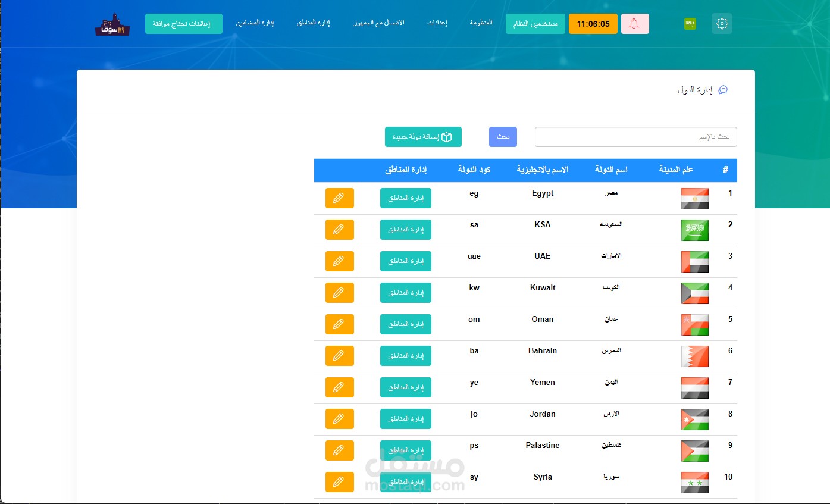
Task: Click the سوق logo in the header
Action: 112,24
